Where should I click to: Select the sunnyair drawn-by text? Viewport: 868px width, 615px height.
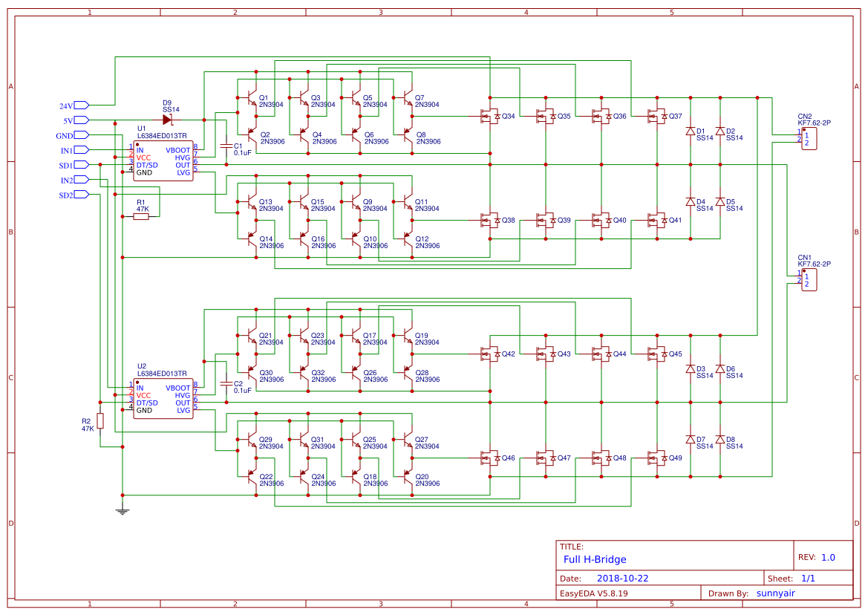click(775, 593)
